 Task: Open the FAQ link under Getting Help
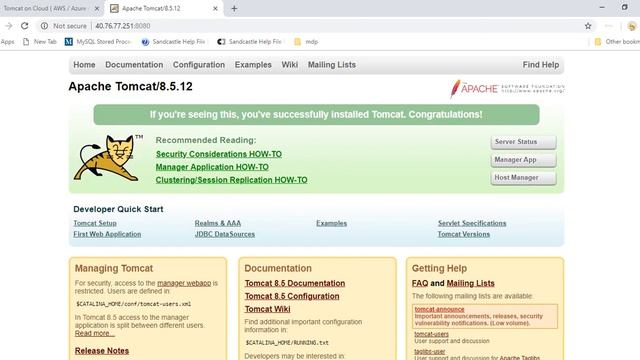(420, 283)
